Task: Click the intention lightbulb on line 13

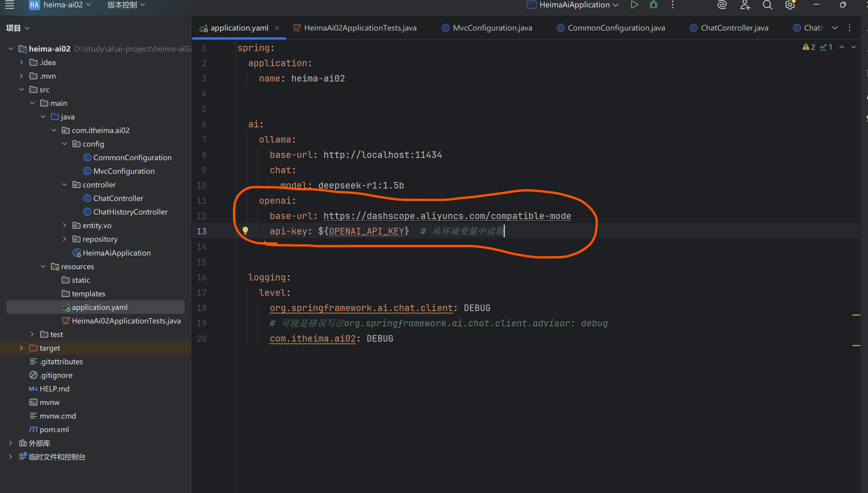Action: (x=245, y=231)
